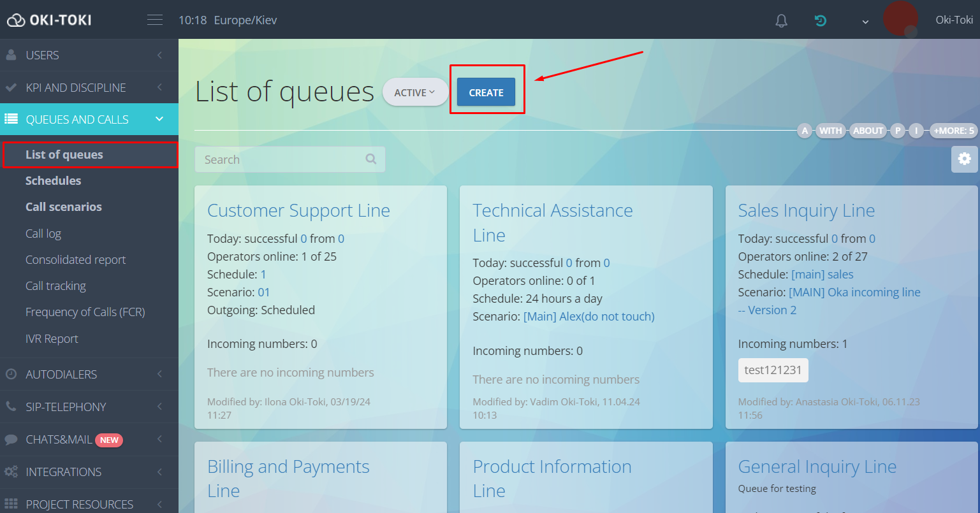The width and height of the screenshot is (980, 513).
Task: Click into the queue Search field
Action: 281,159
